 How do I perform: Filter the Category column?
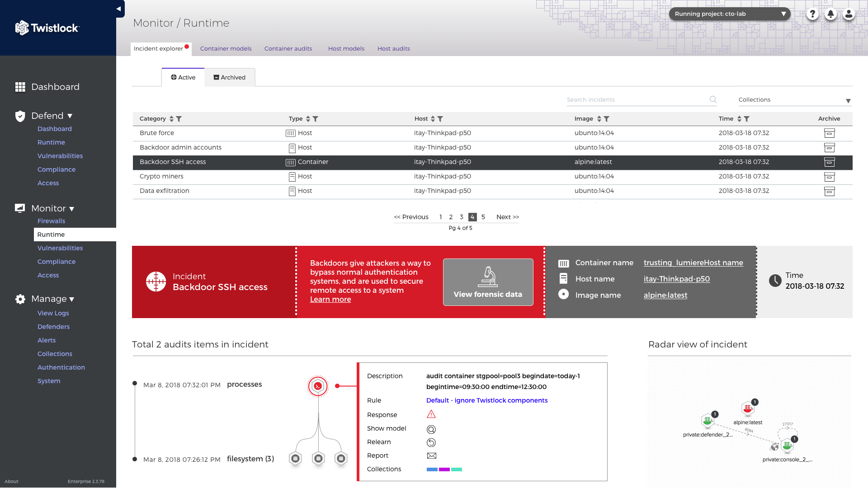pos(179,119)
